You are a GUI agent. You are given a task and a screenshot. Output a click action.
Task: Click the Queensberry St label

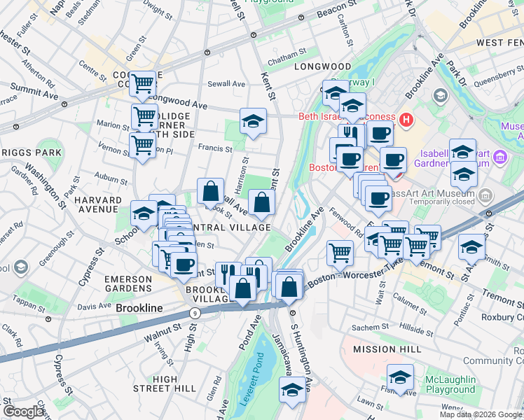point(499,76)
